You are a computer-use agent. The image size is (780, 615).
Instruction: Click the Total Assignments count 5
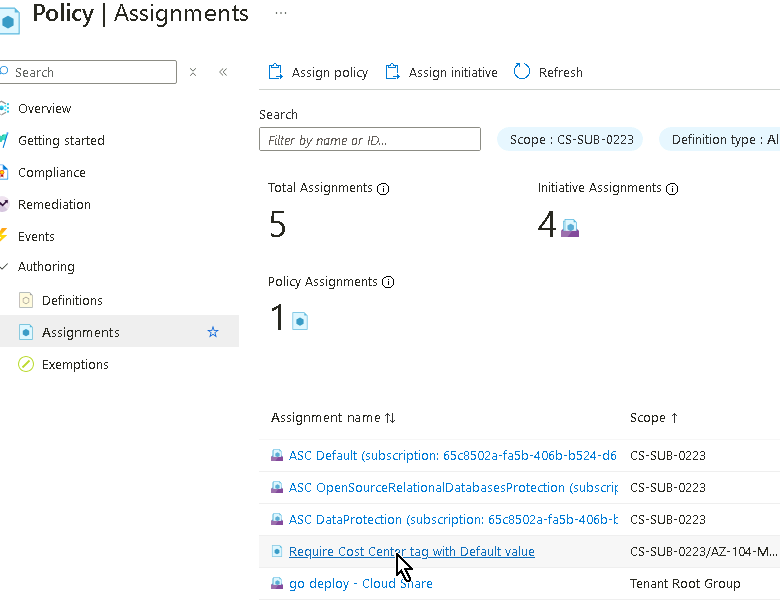click(278, 224)
